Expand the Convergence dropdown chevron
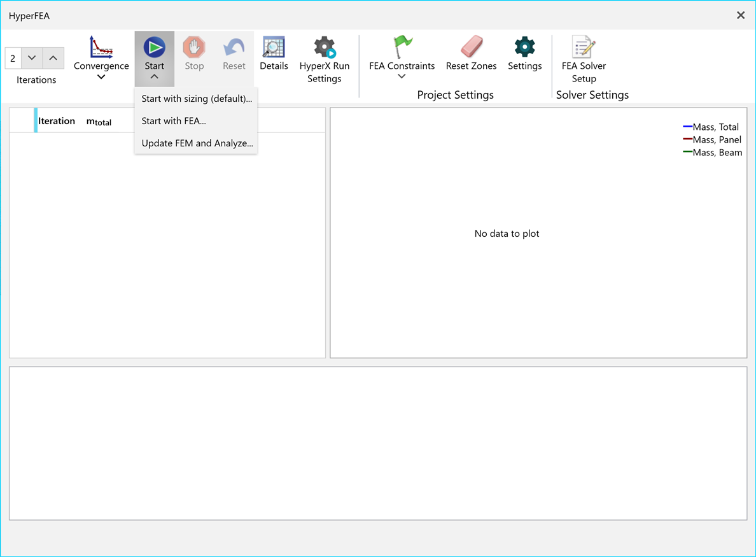This screenshot has height=557, width=756. [x=101, y=76]
